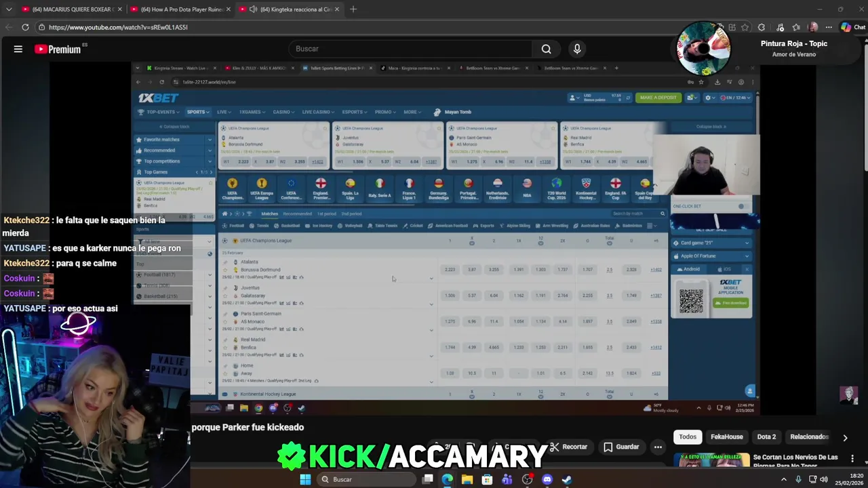Open the TOP-EVENTS menu in 1xBet
The width and height of the screenshot is (868, 488).
[x=159, y=112]
